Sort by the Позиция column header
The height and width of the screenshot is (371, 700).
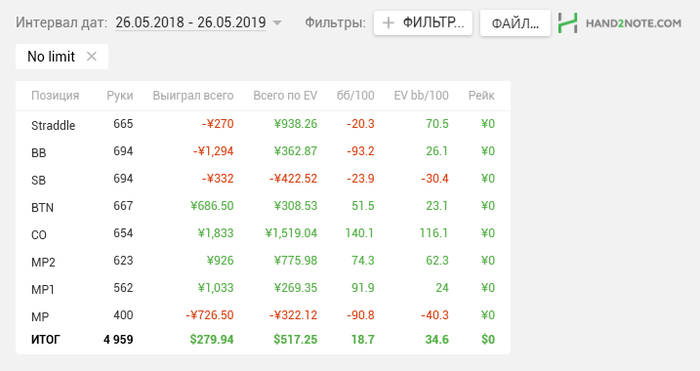point(55,96)
